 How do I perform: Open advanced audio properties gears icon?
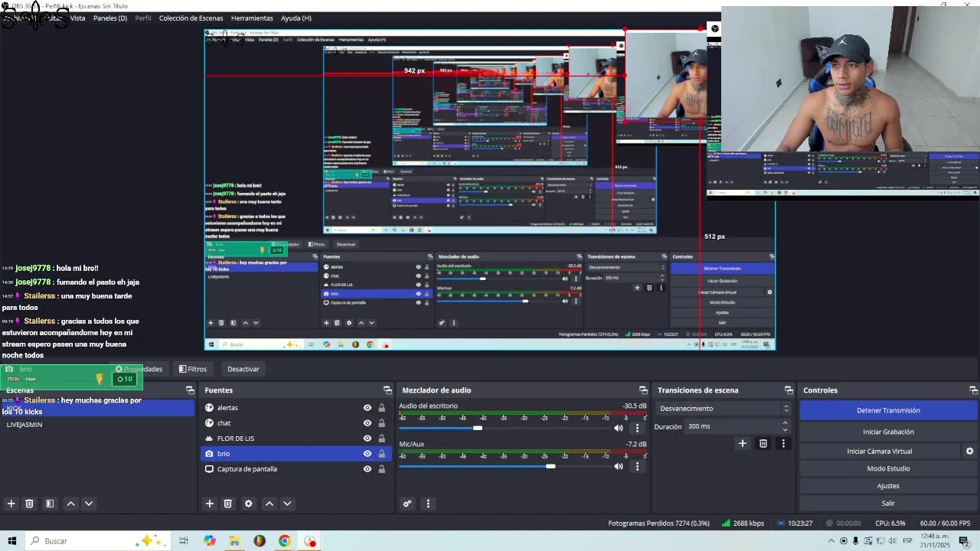point(407,504)
